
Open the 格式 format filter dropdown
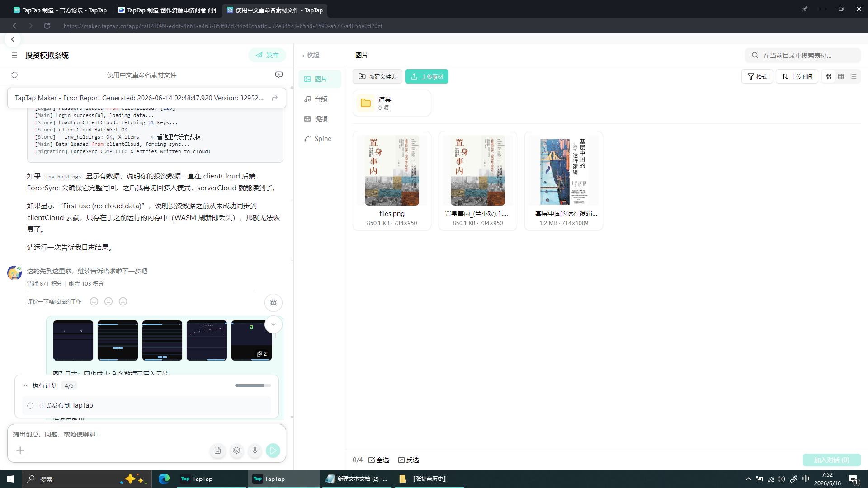click(757, 76)
